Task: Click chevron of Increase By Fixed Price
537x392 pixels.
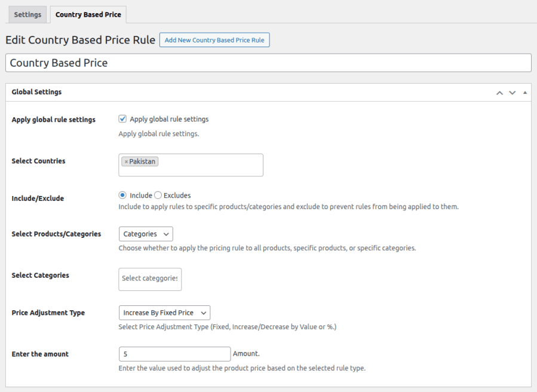Action: [x=204, y=313]
